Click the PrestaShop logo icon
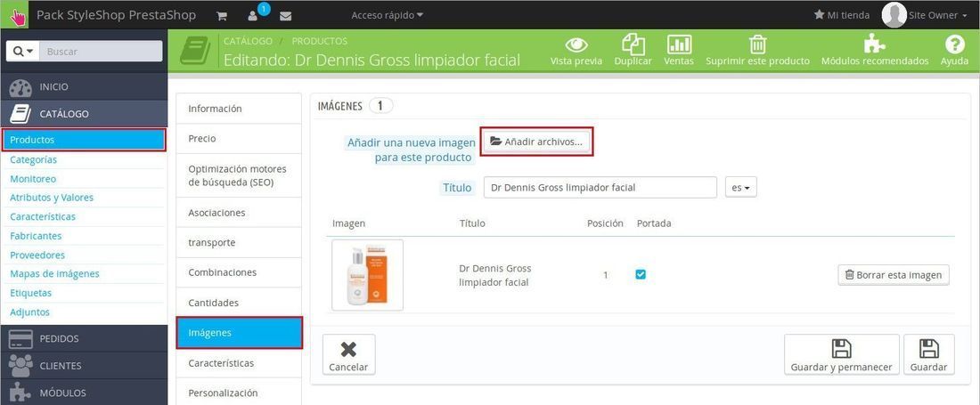 (13, 15)
